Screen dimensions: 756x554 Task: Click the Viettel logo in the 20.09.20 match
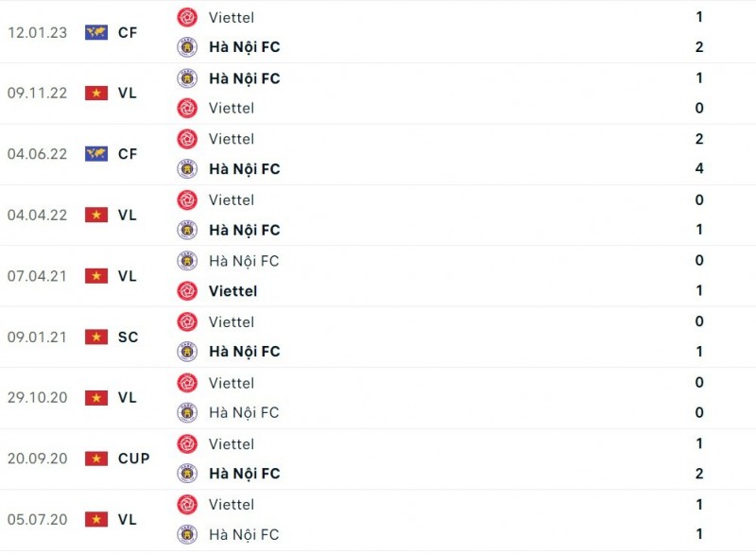tap(187, 443)
